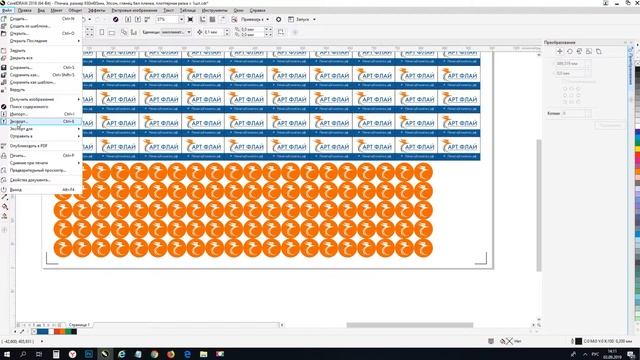
Task: Pick blue swatch in document palette
Action: pos(42,331)
